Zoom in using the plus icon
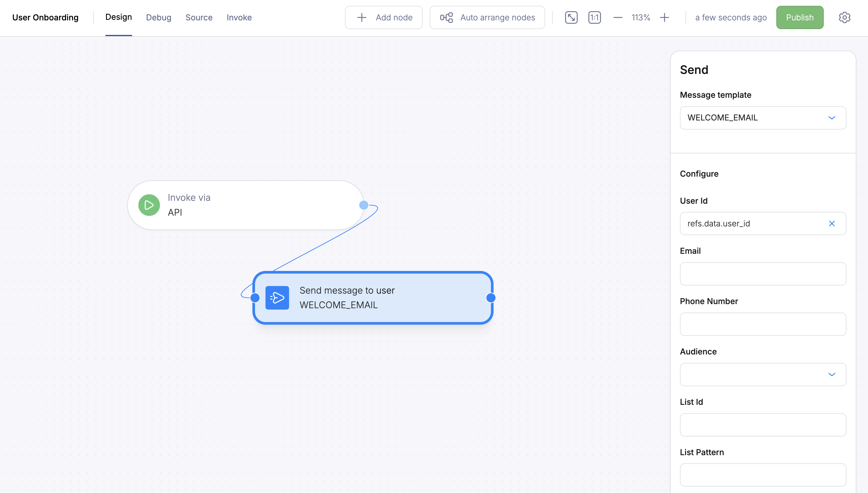 click(x=665, y=17)
